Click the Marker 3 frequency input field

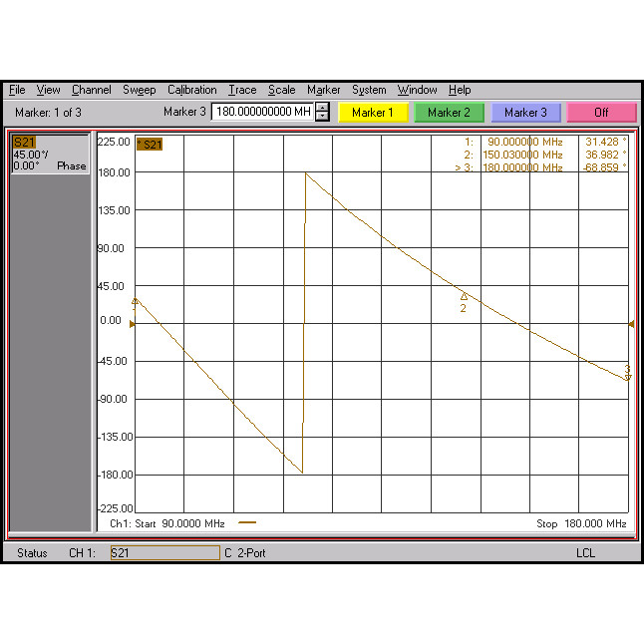click(262, 112)
